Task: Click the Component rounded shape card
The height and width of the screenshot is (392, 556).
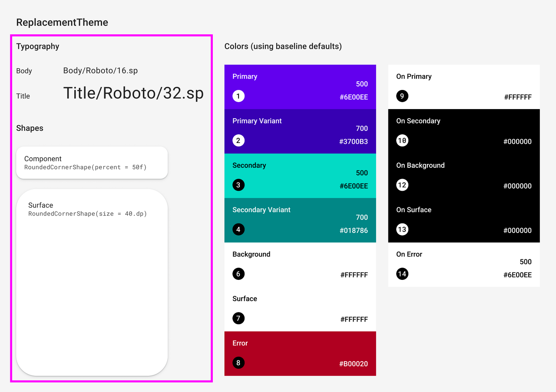Action: pyautogui.click(x=92, y=163)
